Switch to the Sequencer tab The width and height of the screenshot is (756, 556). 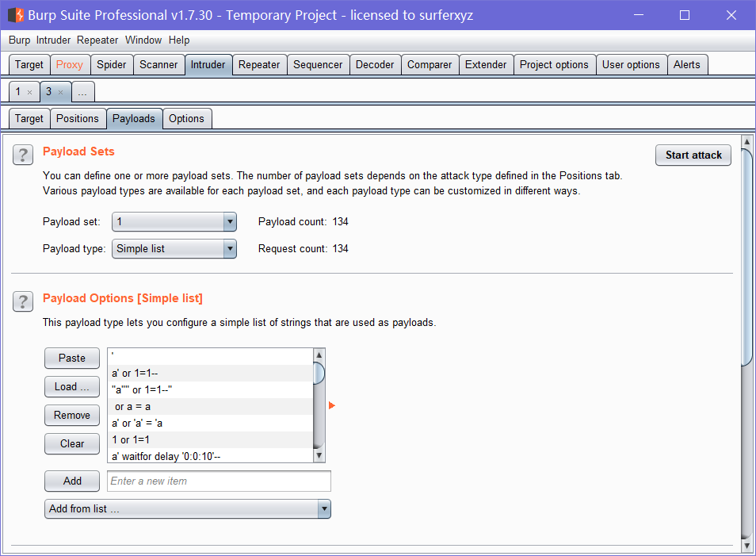tap(318, 65)
